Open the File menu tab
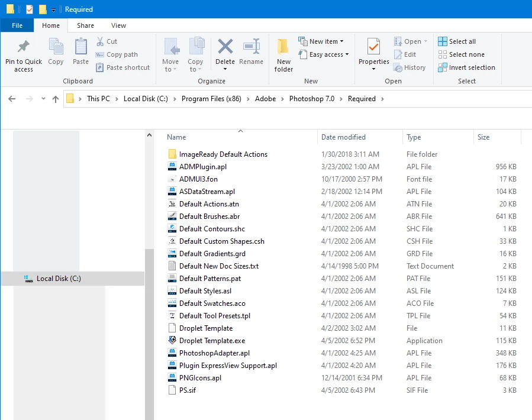532x420 pixels. pyautogui.click(x=17, y=25)
